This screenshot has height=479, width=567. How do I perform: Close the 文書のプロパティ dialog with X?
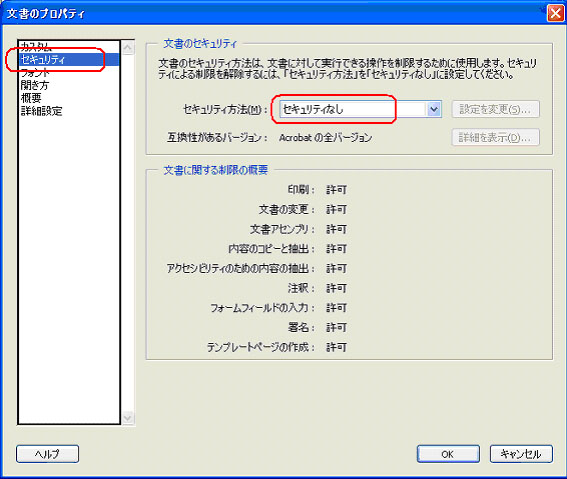(555, 13)
